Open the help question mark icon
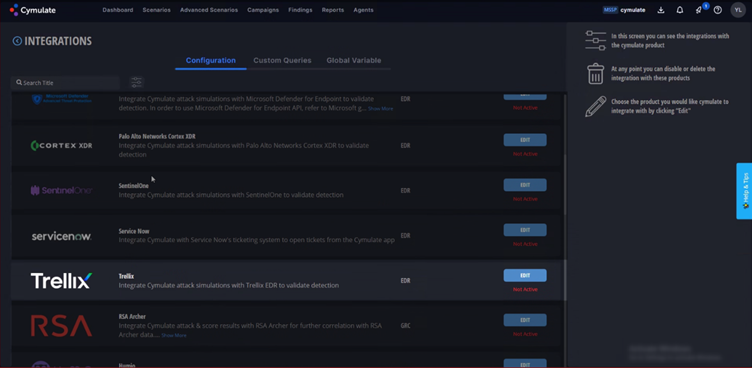The image size is (752, 368). click(x=717, y=10)
